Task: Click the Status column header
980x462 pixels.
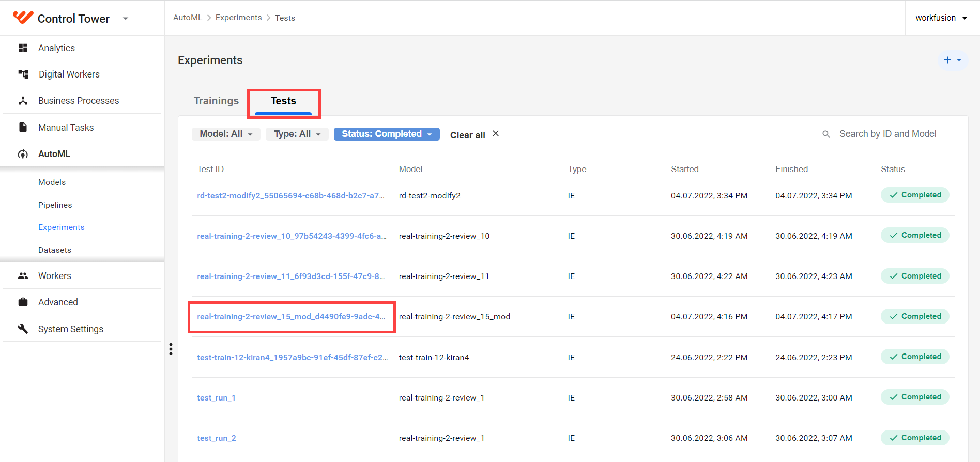Action: (x=893, y=169)
